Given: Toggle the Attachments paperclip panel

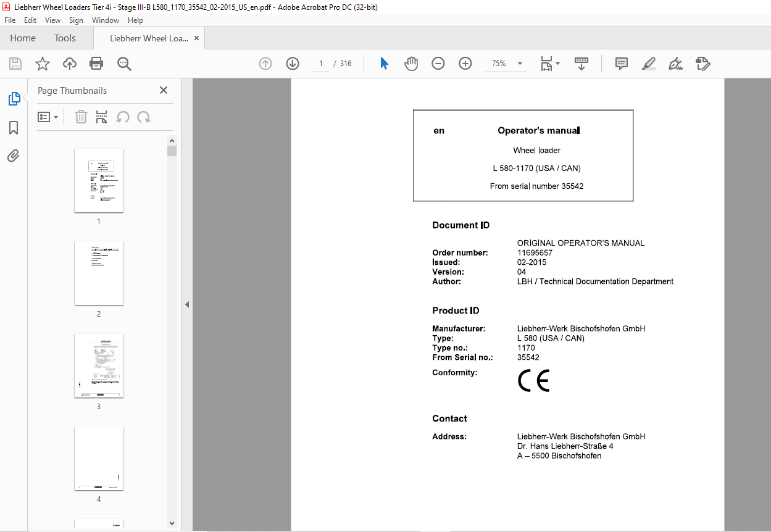Looking at the screenshot, I should (14, 156).
